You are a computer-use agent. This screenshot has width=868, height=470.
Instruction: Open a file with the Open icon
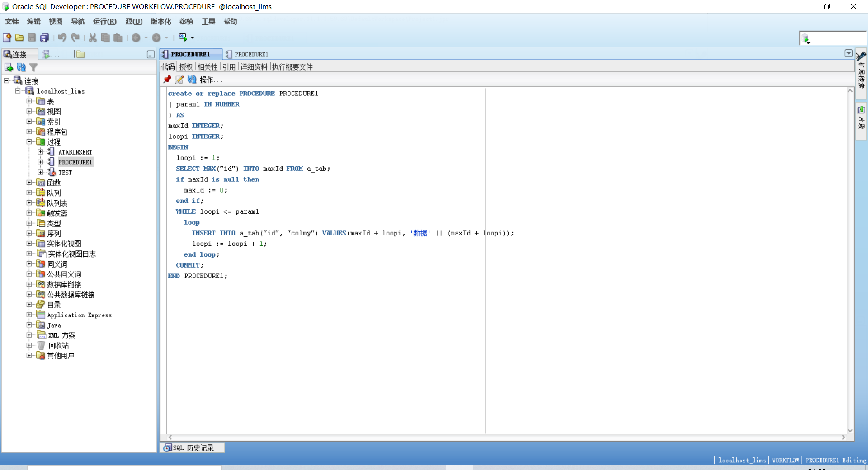pyautogui.click(x=19, y=38)
